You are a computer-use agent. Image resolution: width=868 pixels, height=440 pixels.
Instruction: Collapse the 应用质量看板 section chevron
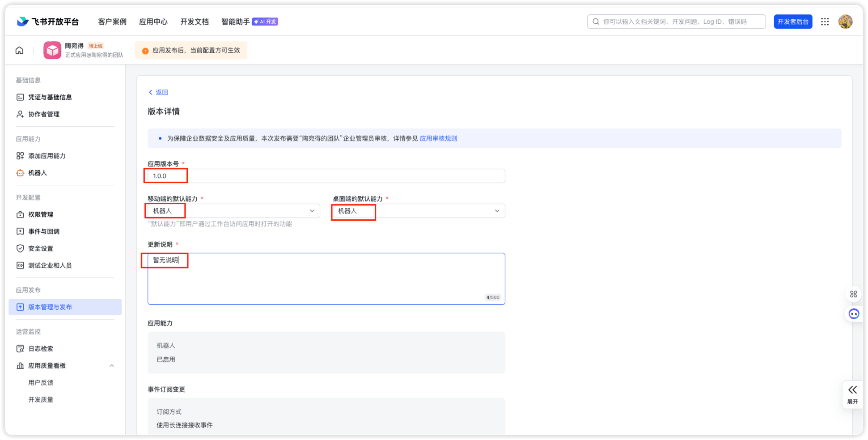pos(112,366)
